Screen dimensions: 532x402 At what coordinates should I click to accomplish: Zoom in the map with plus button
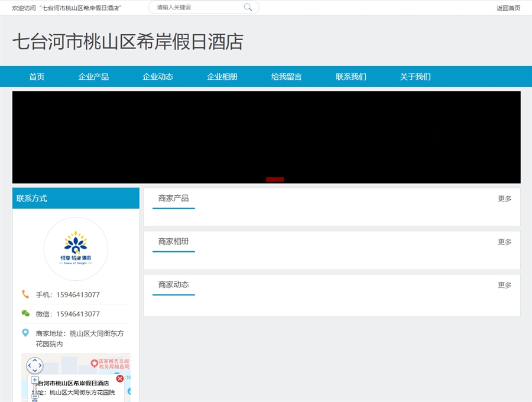point(35,380)
